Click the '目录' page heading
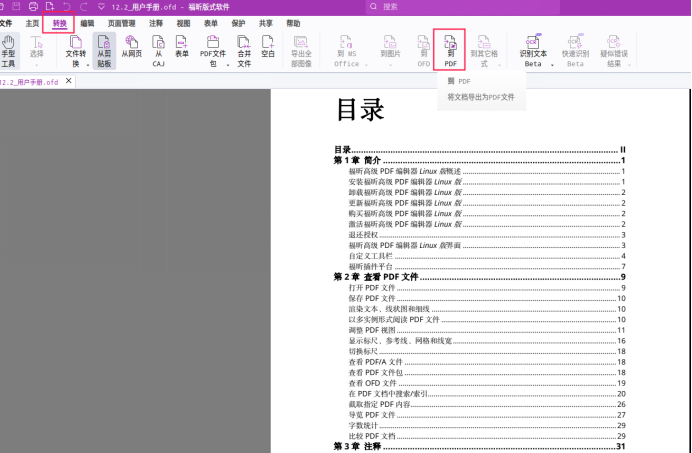692x453 pixels. tap(361, 109)
